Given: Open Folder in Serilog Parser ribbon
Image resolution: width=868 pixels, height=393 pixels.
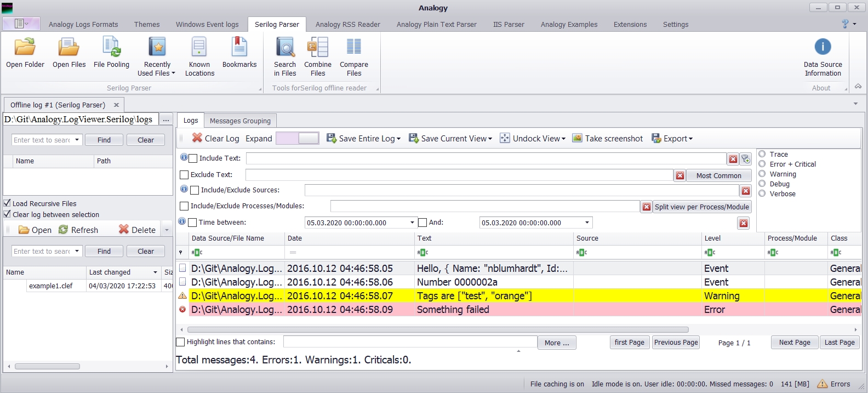Looking at the screenshot, I should coord(25,53).
